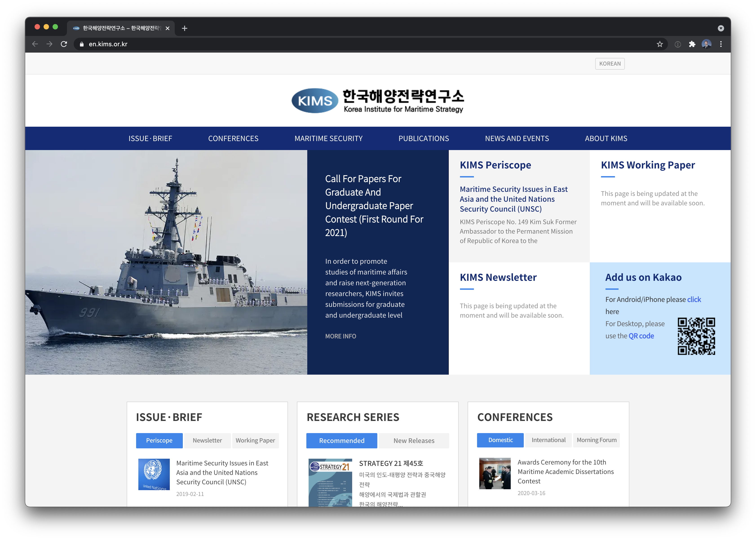Switch site language with KOREAN button

[610, 64]
